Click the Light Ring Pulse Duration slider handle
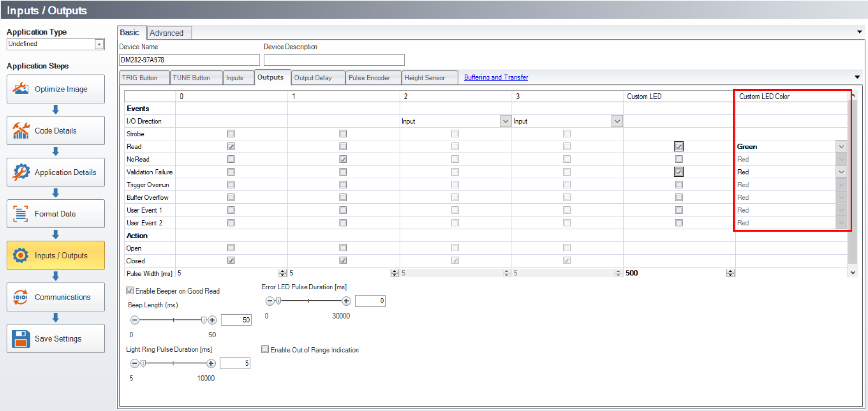Viewport: 868px width, 411px height. [143, 363]
